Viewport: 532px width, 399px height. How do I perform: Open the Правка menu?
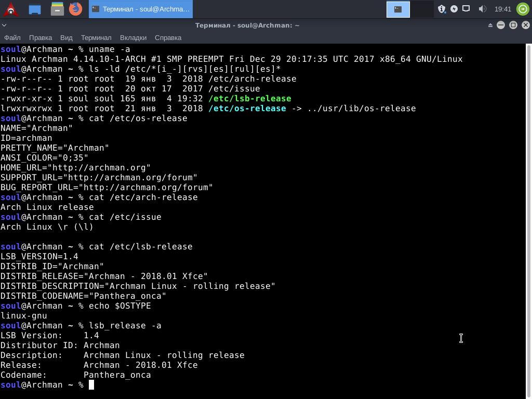point(41,37)
